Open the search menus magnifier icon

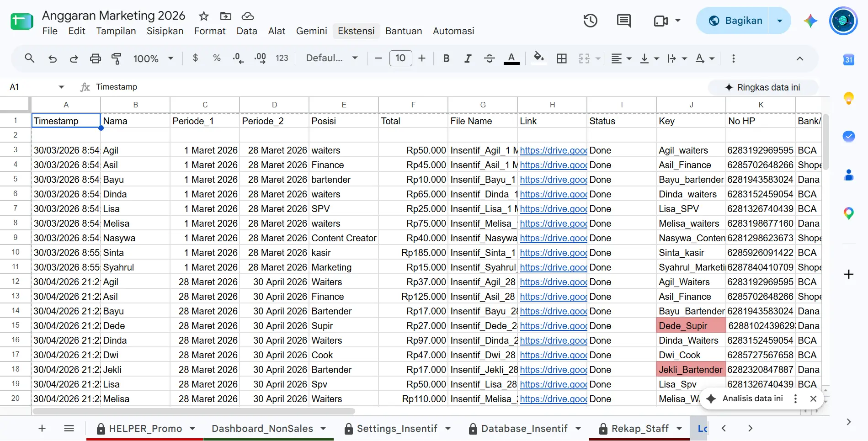pos(30,58)
